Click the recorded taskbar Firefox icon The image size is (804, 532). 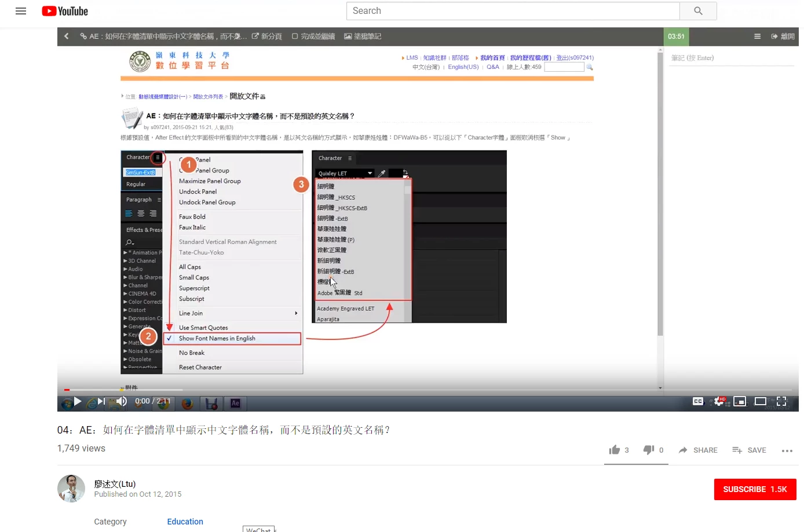[x=188, y=403]
